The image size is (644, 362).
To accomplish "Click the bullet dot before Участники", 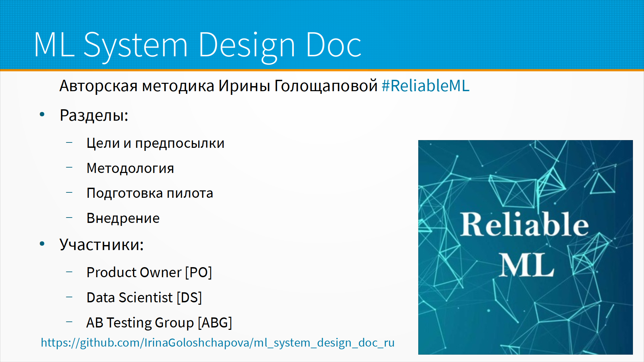I will tap(42, 244).
